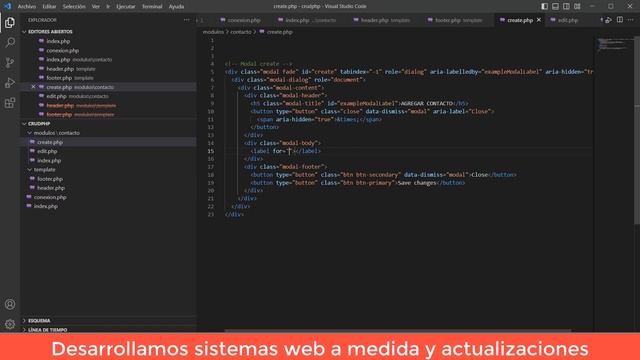Open header.php under template folder

tap(108, 188)
